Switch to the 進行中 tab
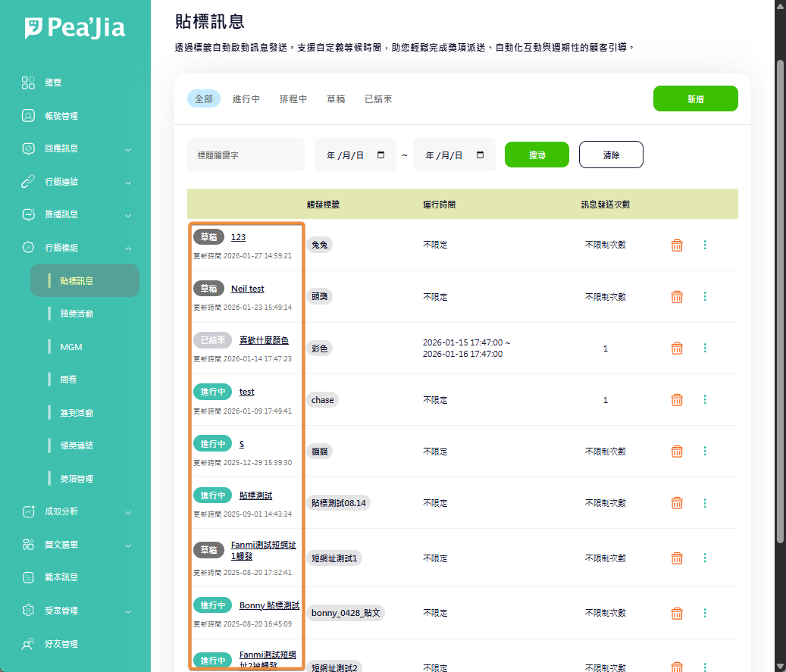The image size is (786, 672). pyautogui.click(x=246, y=99)
